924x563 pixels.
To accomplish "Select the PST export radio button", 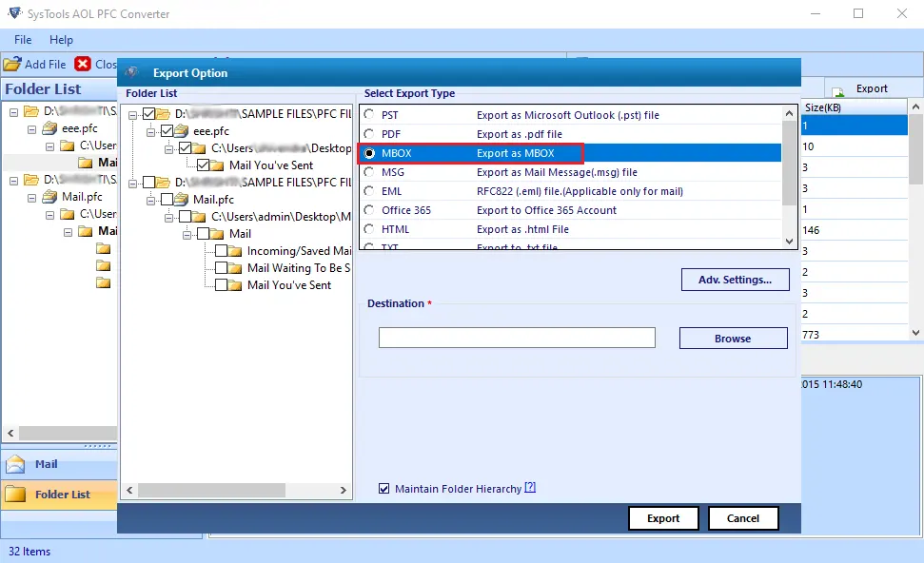I will pyautogui.click(x=369, y=114).
